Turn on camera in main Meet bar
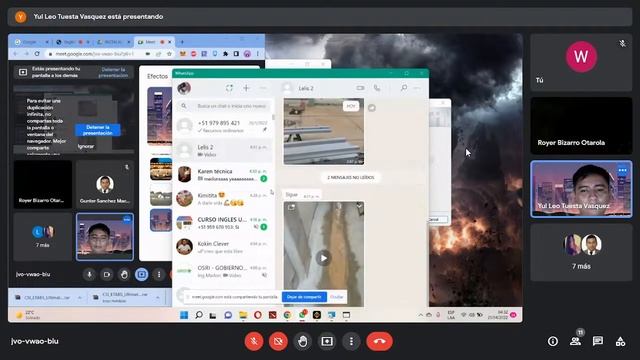Screen dimensions: 640x360 pos(278,341)
